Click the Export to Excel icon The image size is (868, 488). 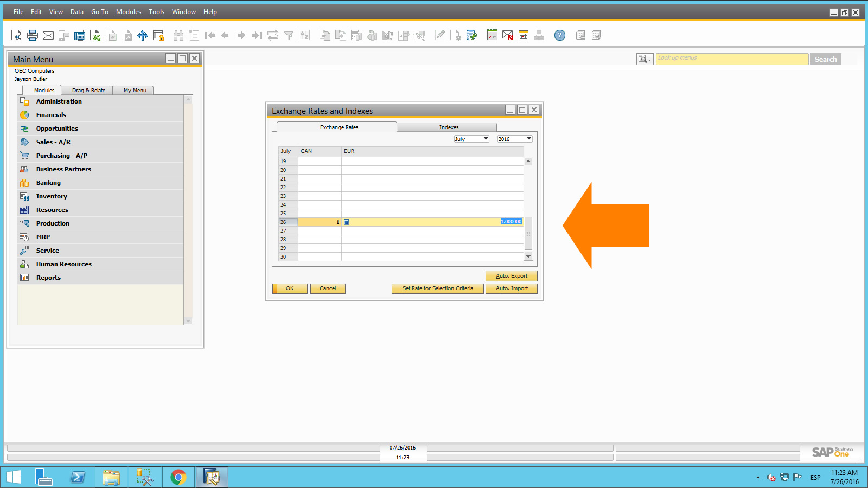click(95, 36)
